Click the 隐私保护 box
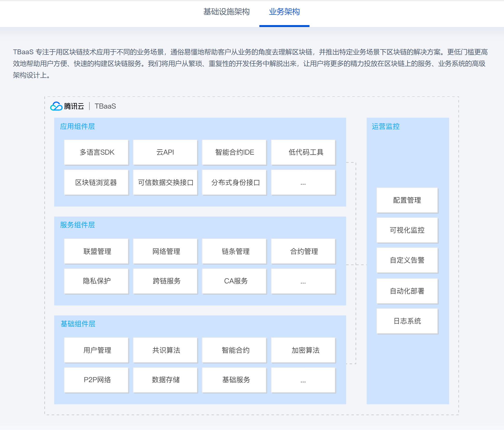This screenshot has height=430, width=504. [96, 281]
